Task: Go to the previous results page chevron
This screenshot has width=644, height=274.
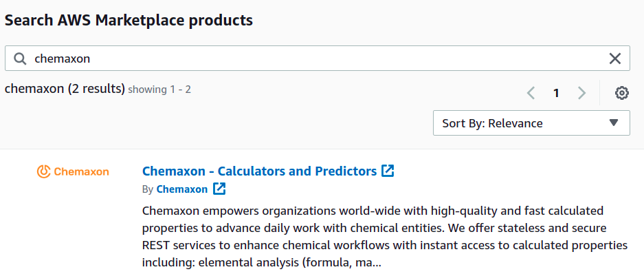Action: point(531,93)
